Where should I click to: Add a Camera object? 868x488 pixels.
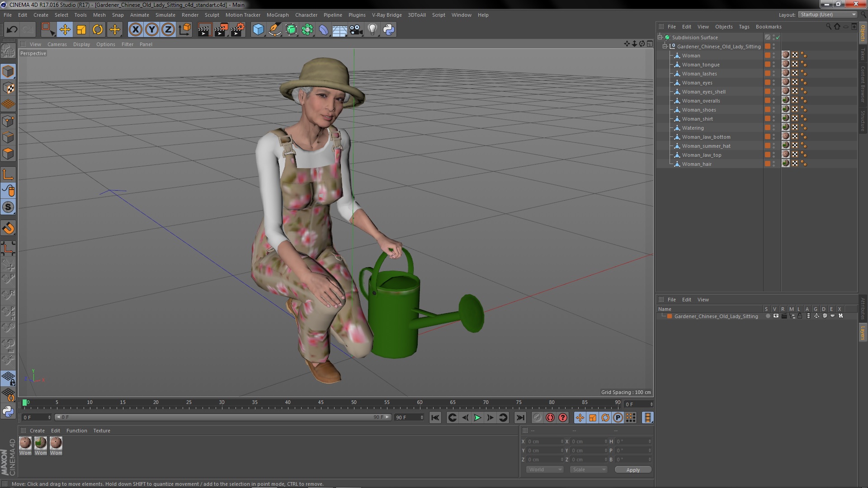pos(356,30)
